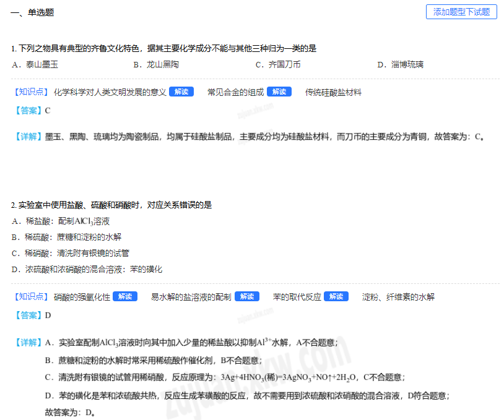Click 解读 next to 化学科学对人类文明发展的意义
The image size is (504, 420).
(x=181, y=92)
